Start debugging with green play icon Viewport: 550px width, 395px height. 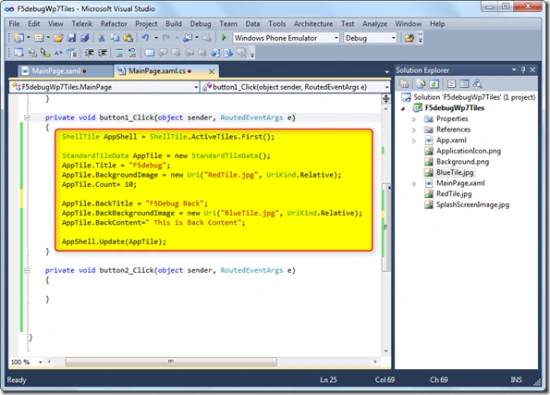pyautogui.click(x=224, y=38)
